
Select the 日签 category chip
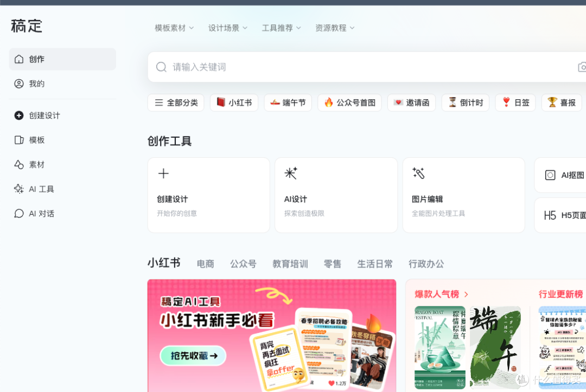515,102
